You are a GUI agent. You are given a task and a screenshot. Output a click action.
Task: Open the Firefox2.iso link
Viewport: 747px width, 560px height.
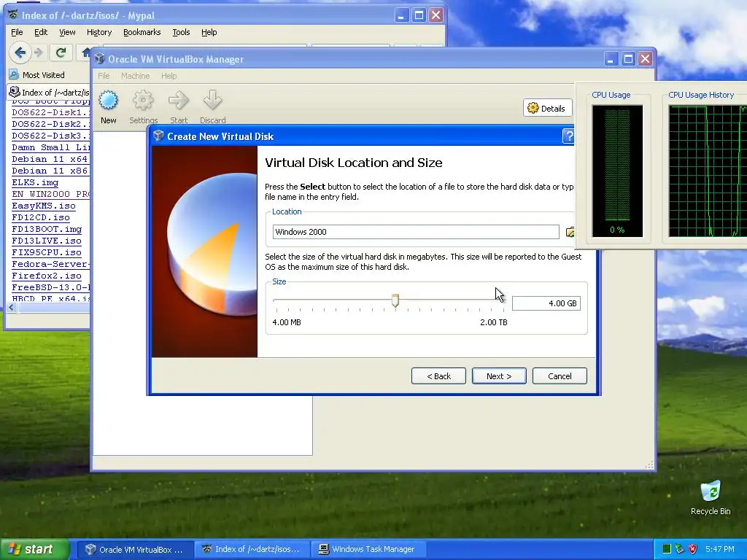(x=47, y=276)
